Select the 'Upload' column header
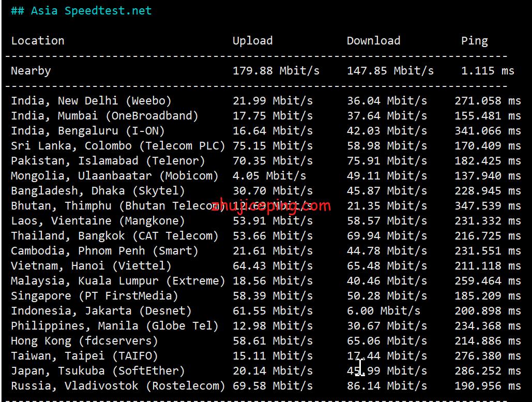 tap(252, 41)
